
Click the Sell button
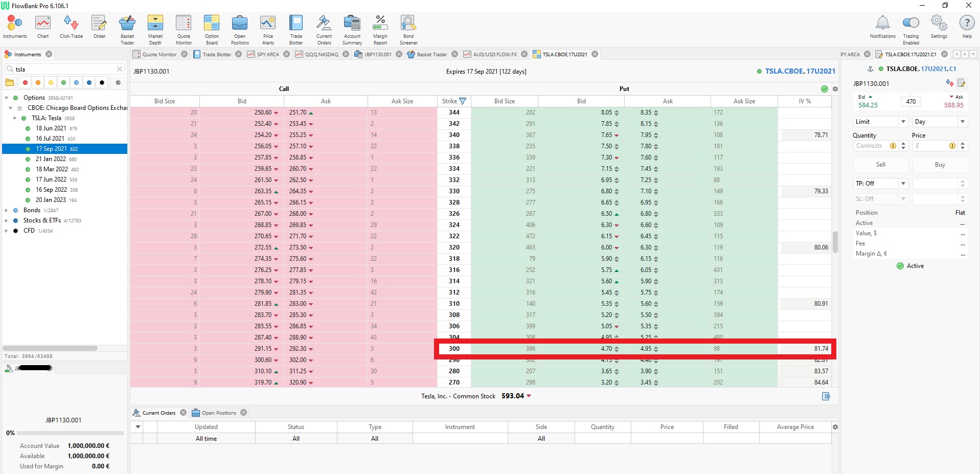[880, 165]
